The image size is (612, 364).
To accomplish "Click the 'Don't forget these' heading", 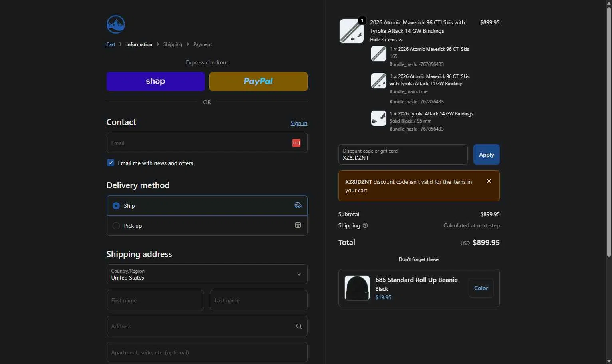I will [x=419, y=259].
